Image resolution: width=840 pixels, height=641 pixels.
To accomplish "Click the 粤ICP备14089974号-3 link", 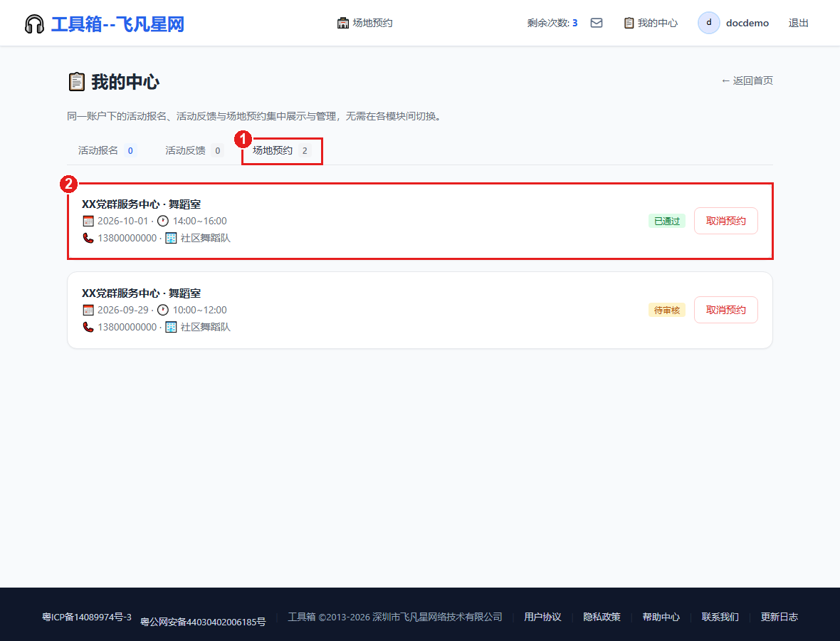I will 87,617.
